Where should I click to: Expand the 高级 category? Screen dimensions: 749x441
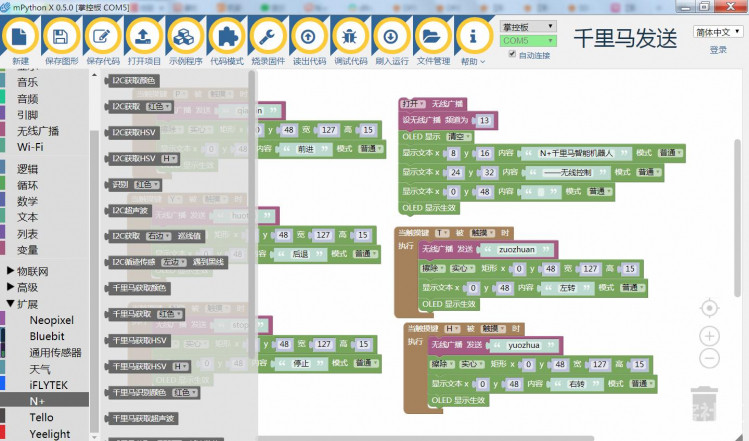click(22, 287)
